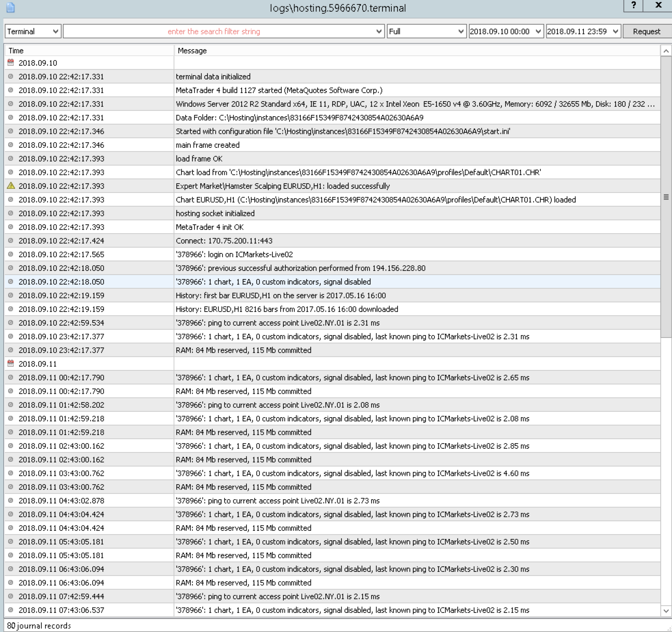Select 'previous successful authorization performed' row
This screenshot has height=632, width=672.
(x=332, y=268)
